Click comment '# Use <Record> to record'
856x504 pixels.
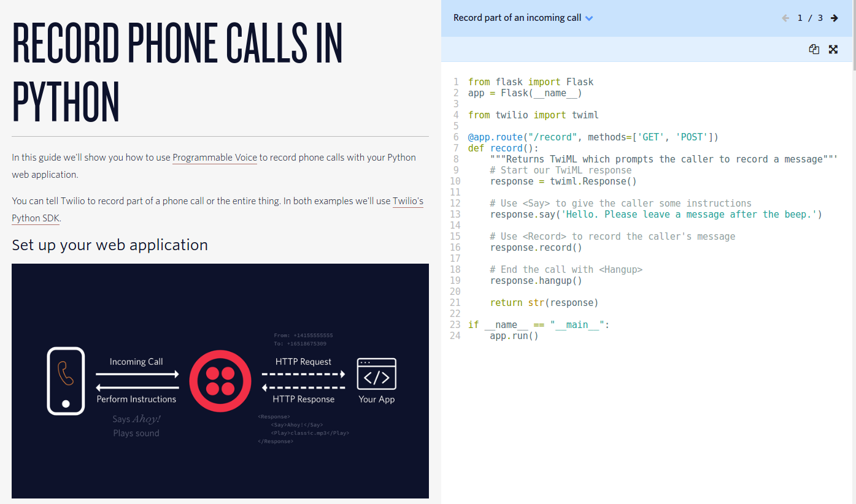[x=612, y=237]
